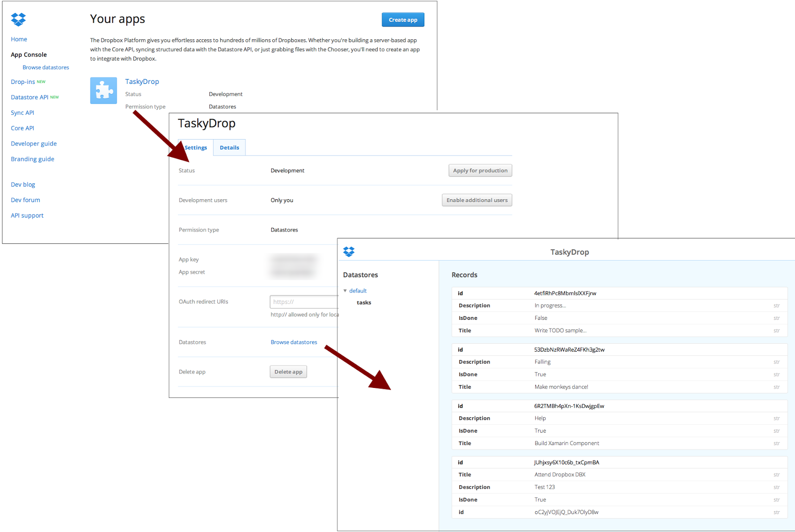Click the Dropbox logo in datastore browser header
Screen dimensions: 795x532
349,252
